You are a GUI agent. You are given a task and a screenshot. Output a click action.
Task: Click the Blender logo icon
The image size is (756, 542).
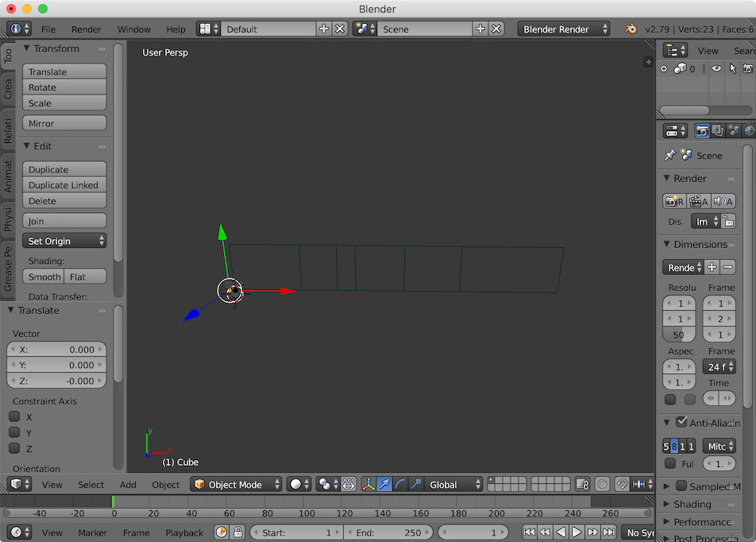point(631,29)
